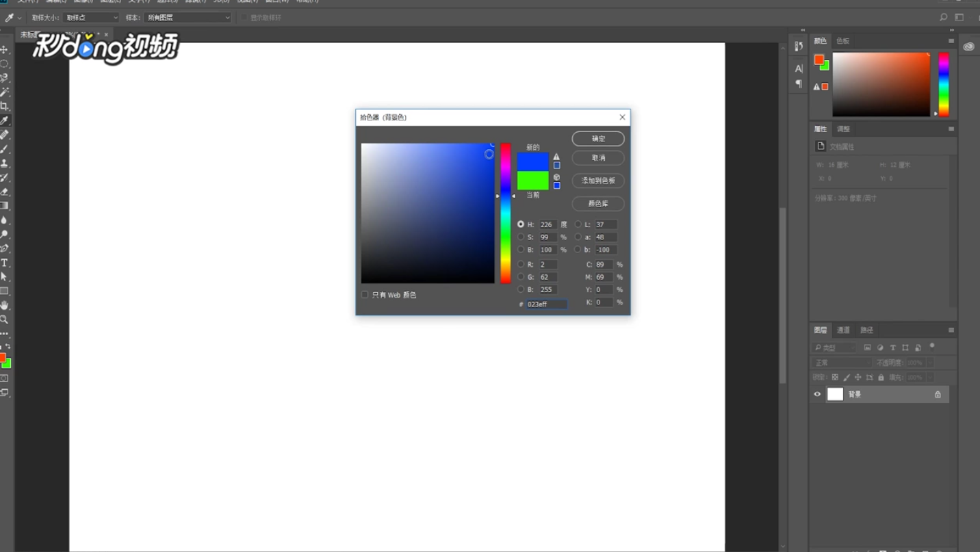Viewport: 980px width, 552px height.
Task: Select the Hand tool
Action: pos(4,306)
